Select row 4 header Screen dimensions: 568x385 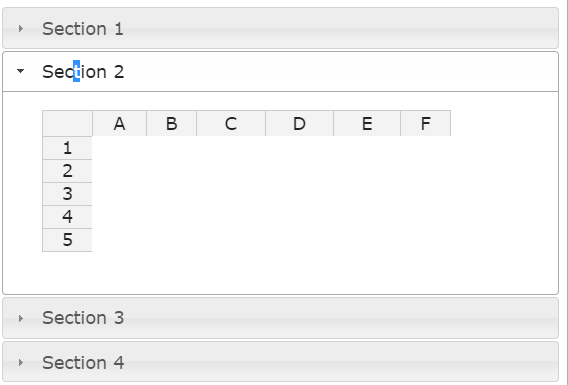(x=67, y=217)
